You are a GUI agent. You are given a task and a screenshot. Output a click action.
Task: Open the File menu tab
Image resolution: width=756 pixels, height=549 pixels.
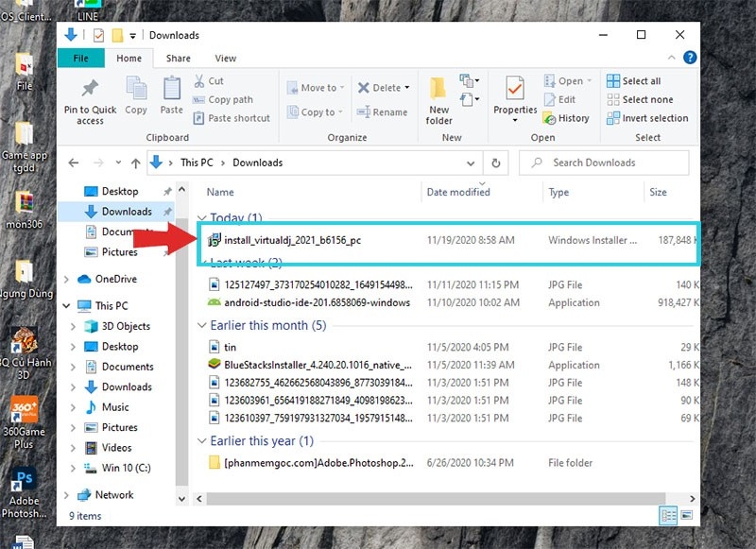coord(81,59)
